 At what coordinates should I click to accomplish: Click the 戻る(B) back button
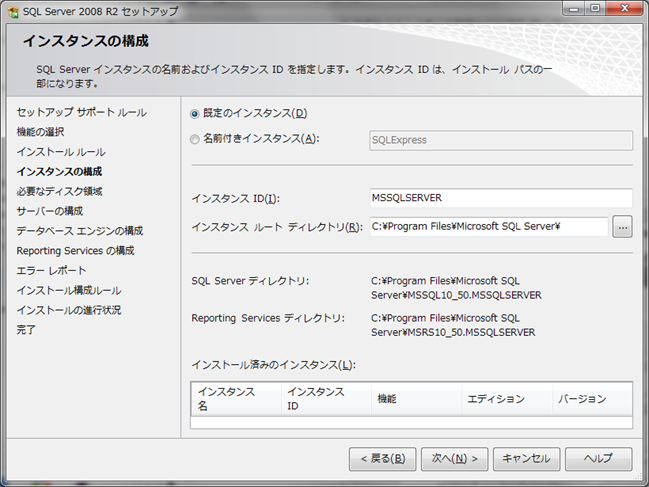coord(382,459)
